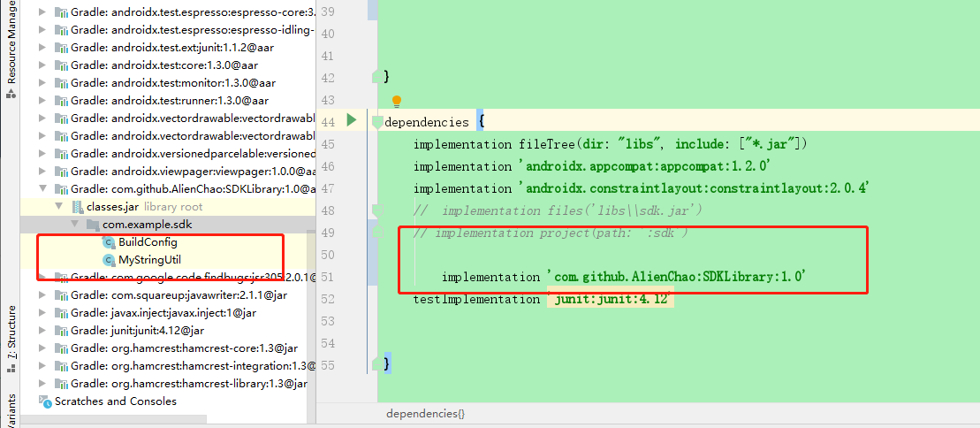This screenshot has width=980, height=428.
Task: Click the dependencies{} breadcrumb
Action: pos(426,414)
